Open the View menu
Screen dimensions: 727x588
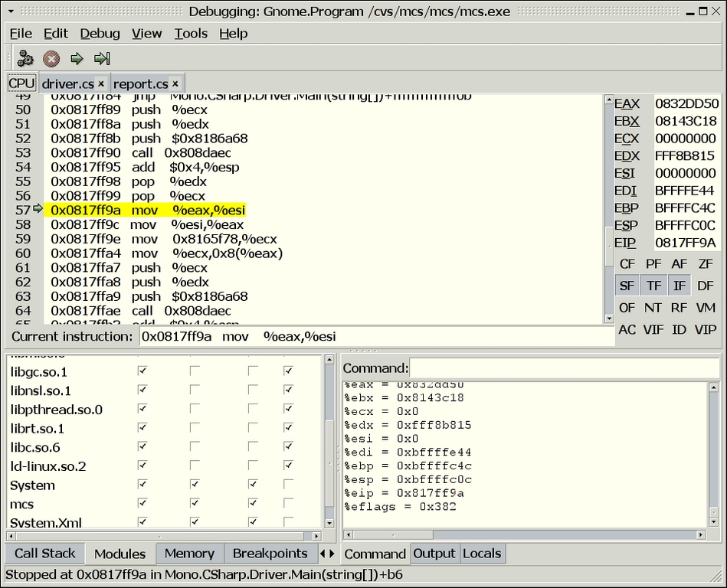pos(146,33)
